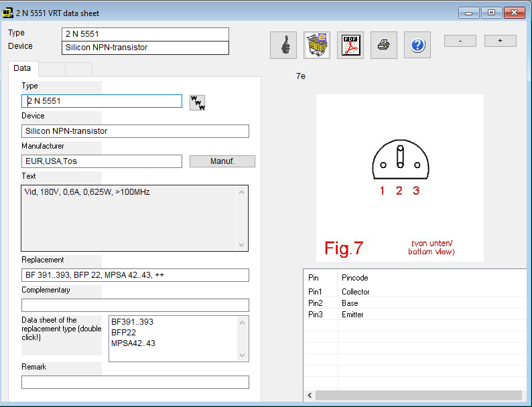Screen dimensions: 532x407
Task: Click the Text area scroll up arrow
Action: tap(242, 193)
